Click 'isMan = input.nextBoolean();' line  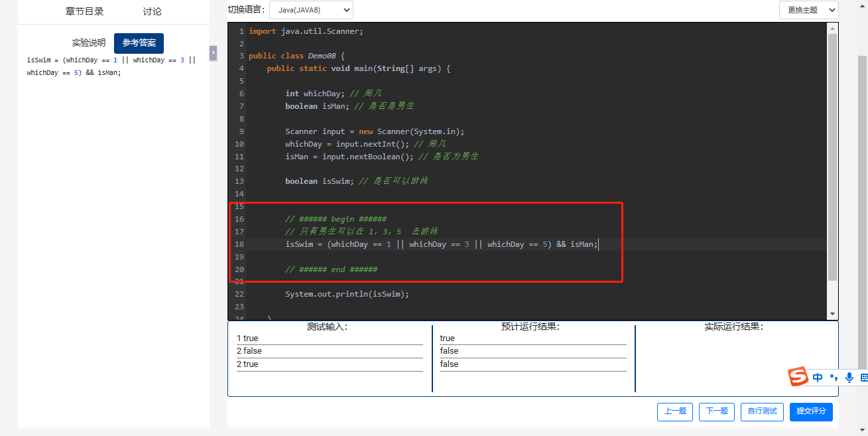pyautogui.click(x=382, y=157)
